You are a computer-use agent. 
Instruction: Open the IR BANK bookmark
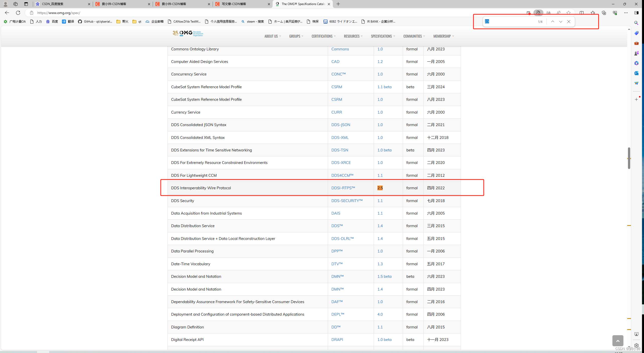point(378,22)
